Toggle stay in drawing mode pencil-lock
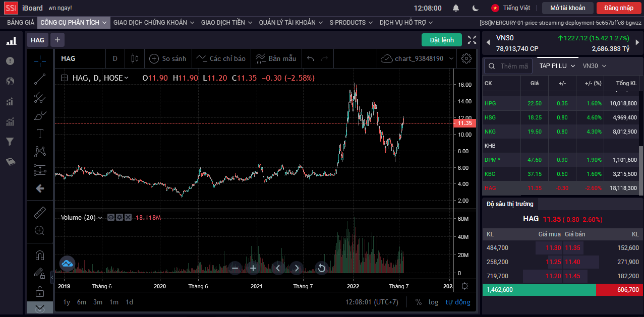This screenshot has height=317, width=644. click(40, 273)
